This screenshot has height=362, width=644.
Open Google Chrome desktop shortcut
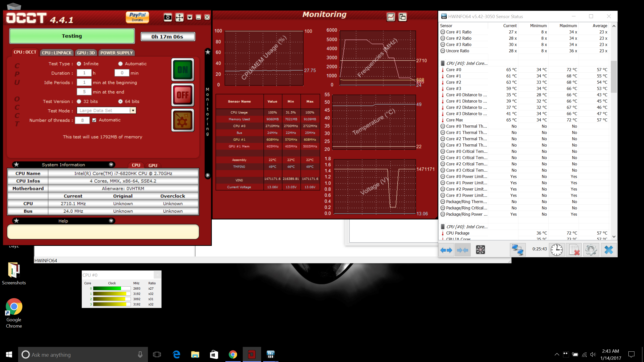coord(14,313)
